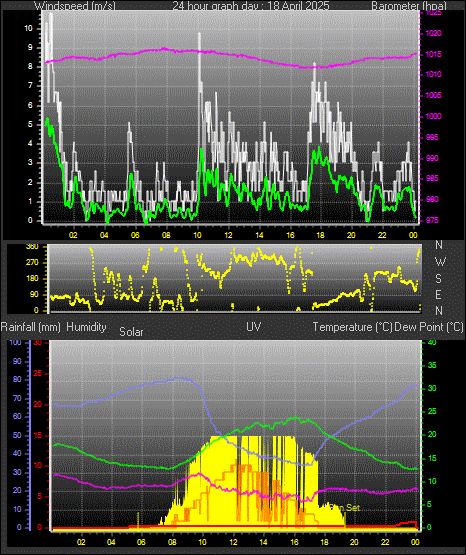Click the blue 60 humidity axis value
The width and height of the screenshot is (466, 555).
17,417
